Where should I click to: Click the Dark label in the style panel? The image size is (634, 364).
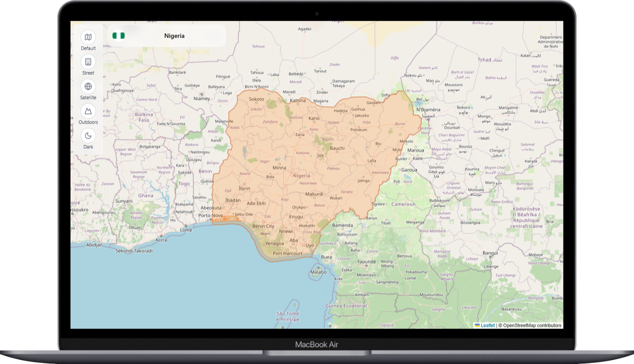88,147
